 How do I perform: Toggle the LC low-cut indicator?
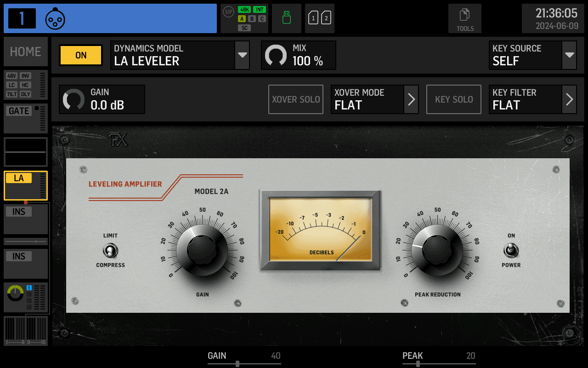[x=12, y=85]
